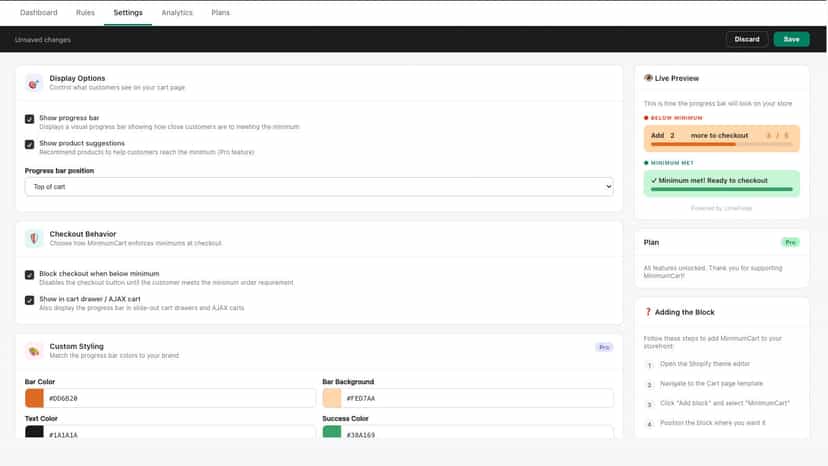828x466 pixels.
Task: Click the Checkout Behavior heading
Action: 82,234
